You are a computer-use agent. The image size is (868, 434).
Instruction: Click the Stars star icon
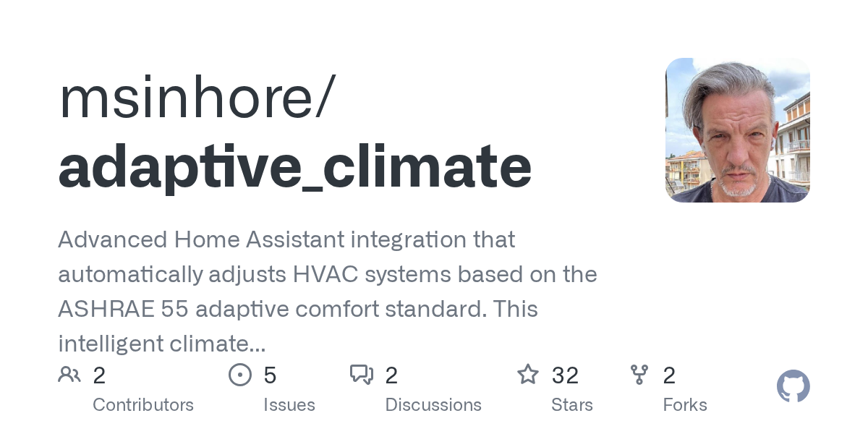(528, 375)
